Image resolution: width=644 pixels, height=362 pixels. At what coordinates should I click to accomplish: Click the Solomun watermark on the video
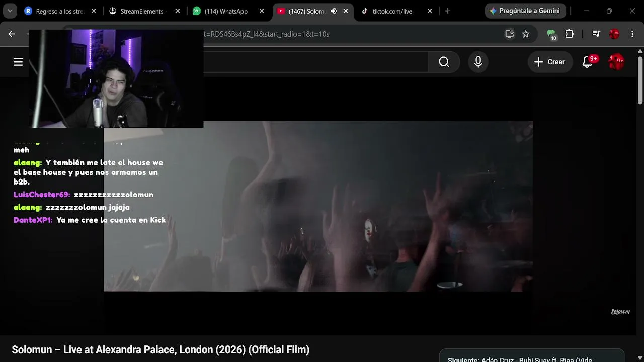(620, 312)
